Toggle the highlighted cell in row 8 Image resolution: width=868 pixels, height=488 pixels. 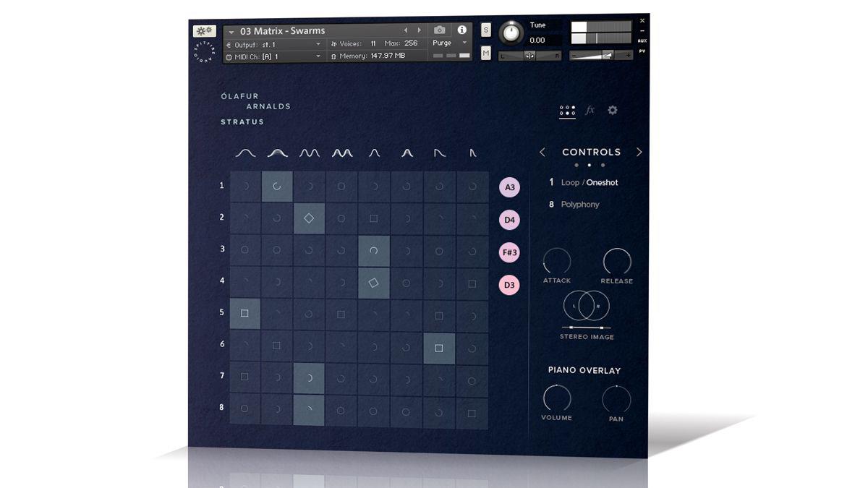(309, 411)
